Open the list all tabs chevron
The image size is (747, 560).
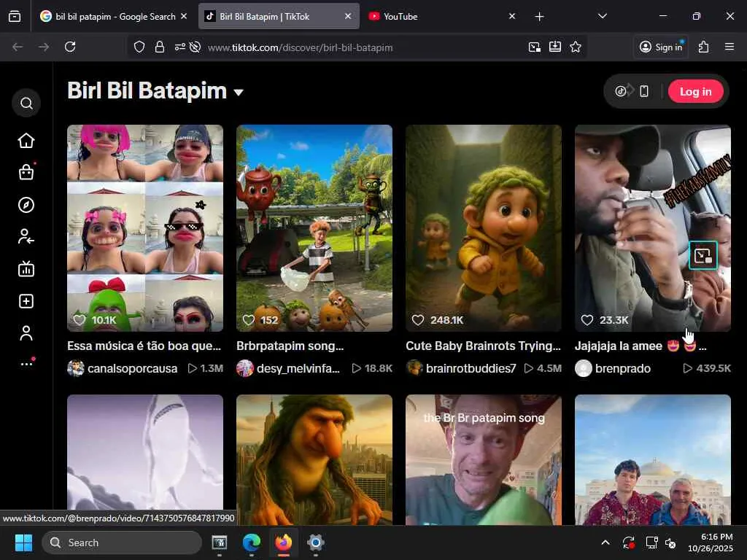602,16
